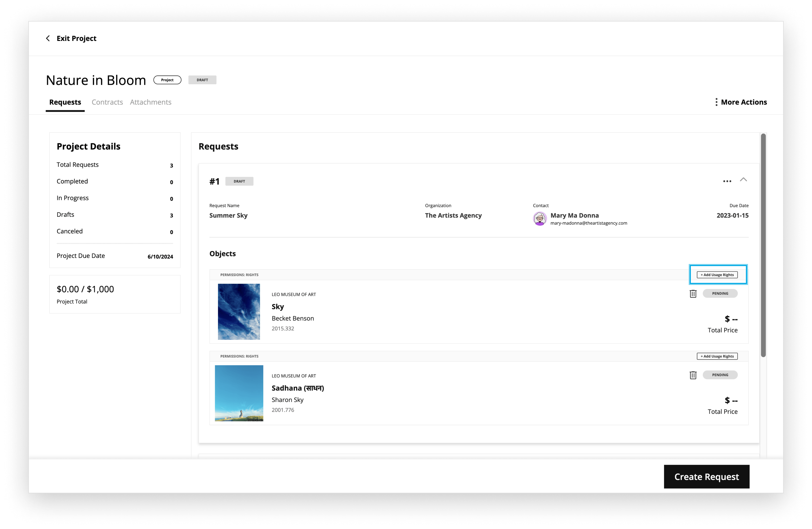812x529 pixels.
Task: Collapse request #1 with the chevron
Action: tap(744, 179)
